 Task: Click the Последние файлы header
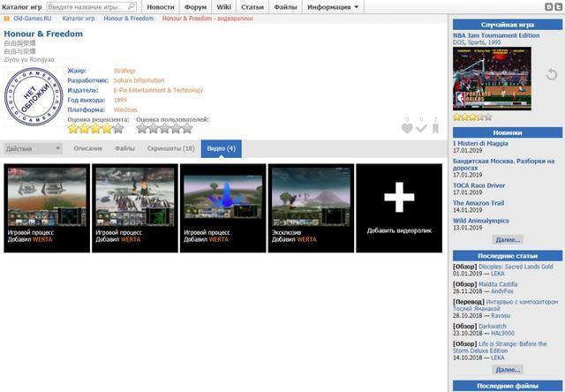(508, 386)
